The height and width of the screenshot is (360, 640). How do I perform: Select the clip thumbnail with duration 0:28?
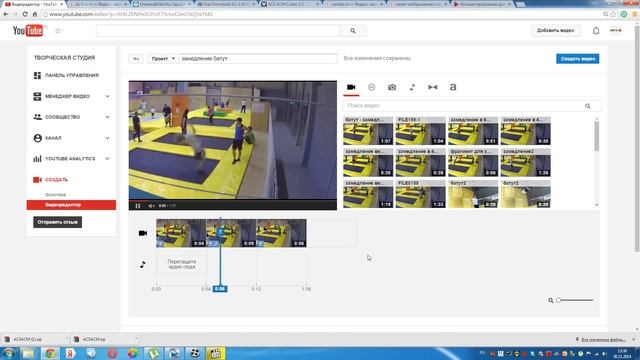click(420, 162)
